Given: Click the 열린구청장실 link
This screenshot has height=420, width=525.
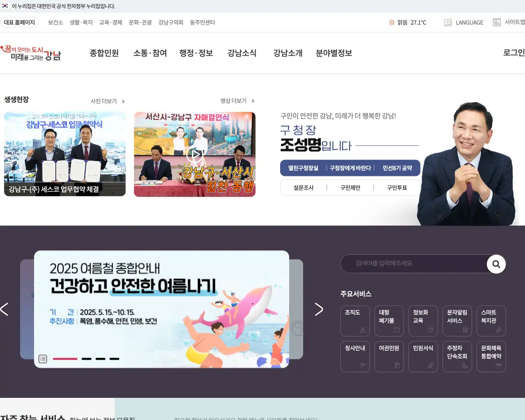Looking at the screenshot, I should [303, 168].
